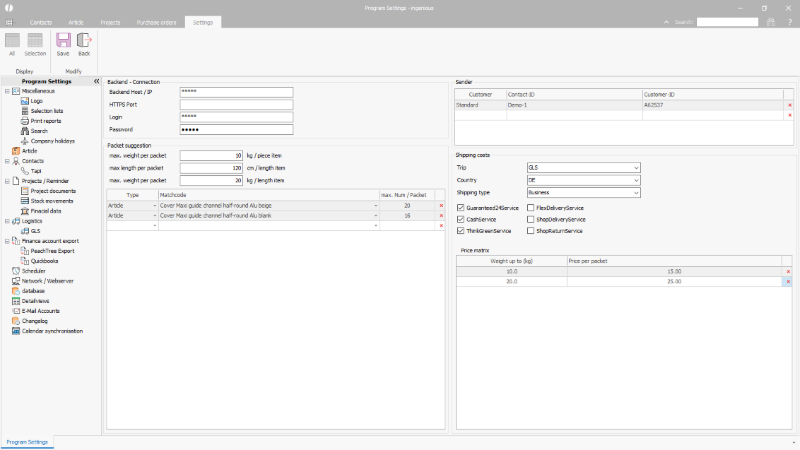Select the Settings ribbon tab
The height and width of the screenshot is (450, 800).
pos(203,22)
